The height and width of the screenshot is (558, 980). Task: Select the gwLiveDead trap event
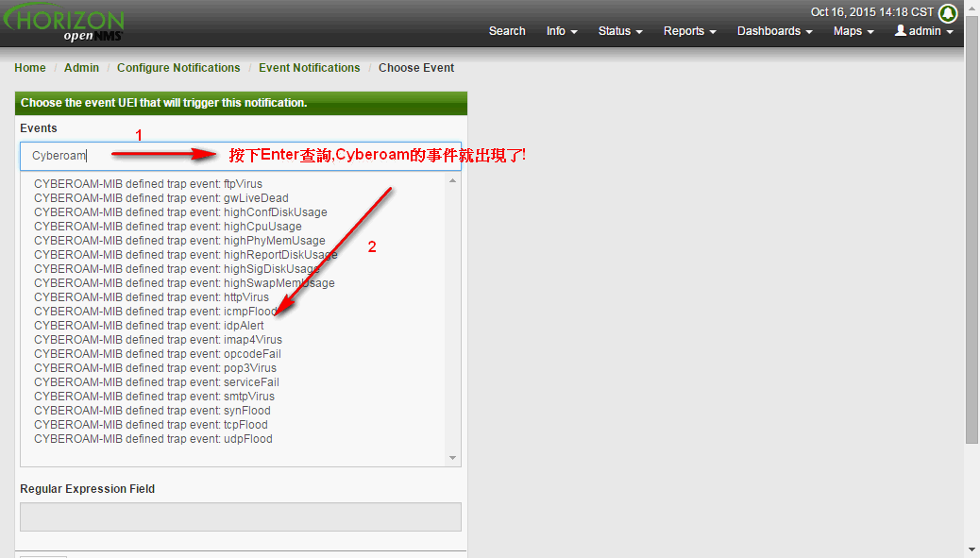coord(161,198)
